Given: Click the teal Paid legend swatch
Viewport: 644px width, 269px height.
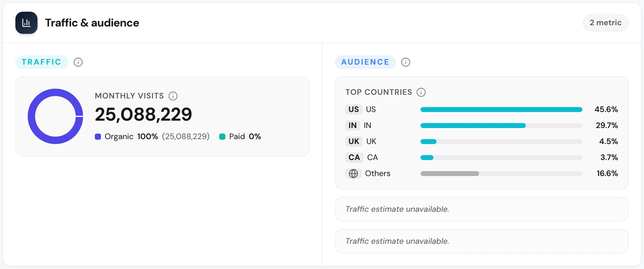Looking at the screenshot, I should click(222, 137).
